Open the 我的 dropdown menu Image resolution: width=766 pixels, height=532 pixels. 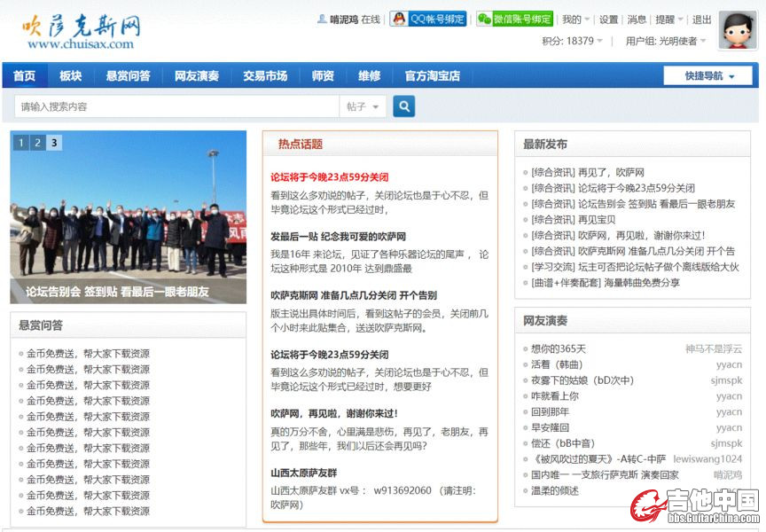[x=575, y=20]
